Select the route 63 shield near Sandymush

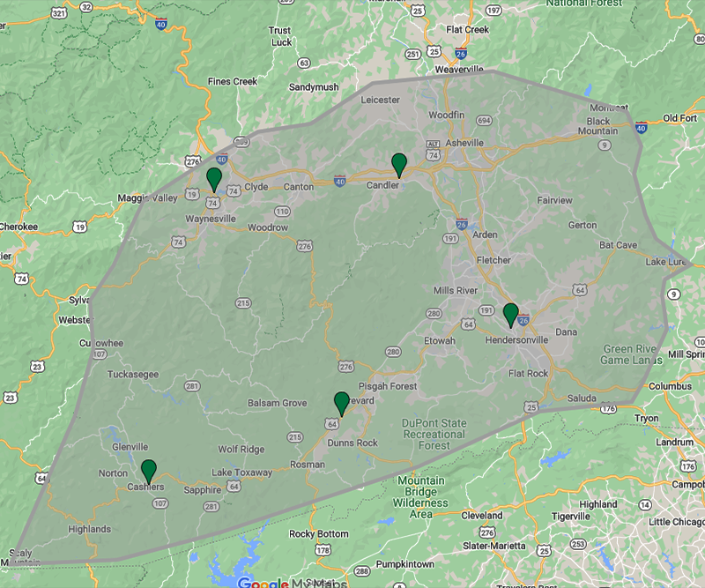click(x=304, y=63)
